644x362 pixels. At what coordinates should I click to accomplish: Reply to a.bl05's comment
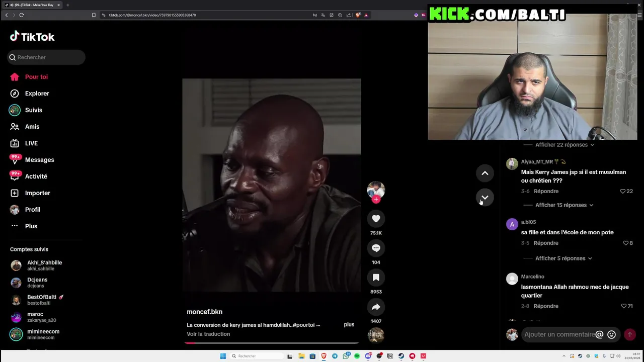[546, 243]
